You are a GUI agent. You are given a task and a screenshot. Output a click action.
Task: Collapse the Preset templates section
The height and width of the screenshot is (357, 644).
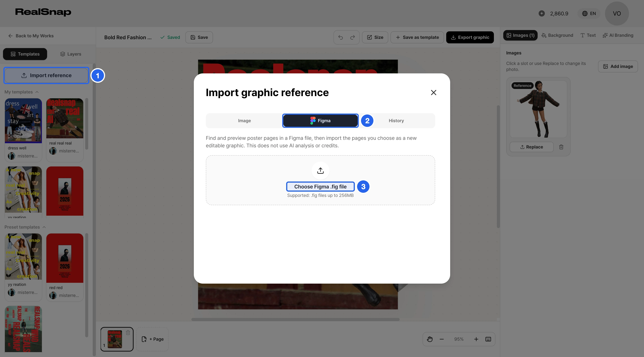25,227
